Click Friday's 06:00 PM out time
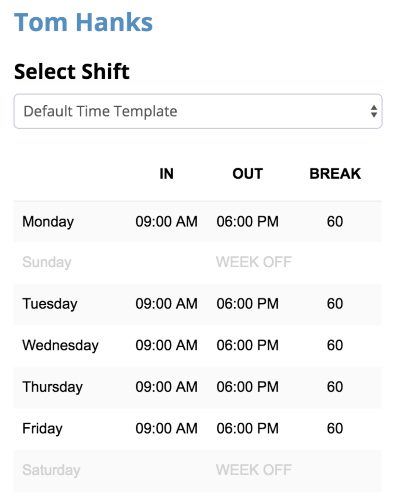Screen dimensions: 393x500 point(247,428)
